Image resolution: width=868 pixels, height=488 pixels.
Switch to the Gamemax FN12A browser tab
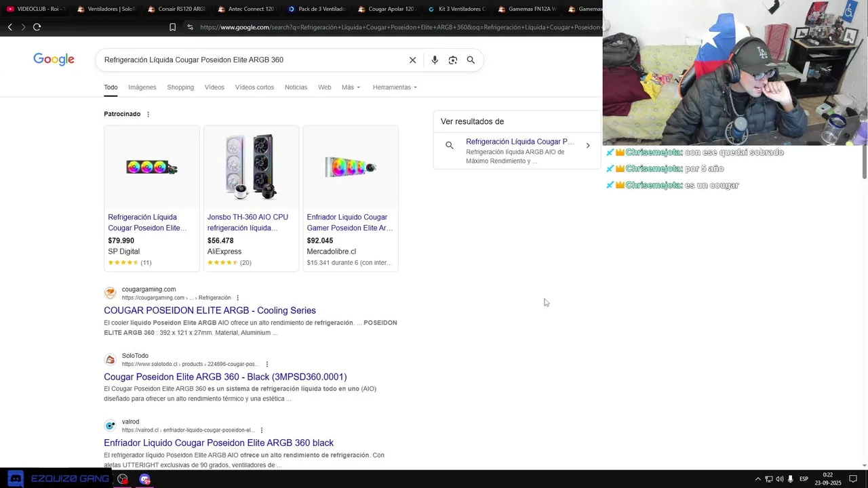(x=527, y=9)
